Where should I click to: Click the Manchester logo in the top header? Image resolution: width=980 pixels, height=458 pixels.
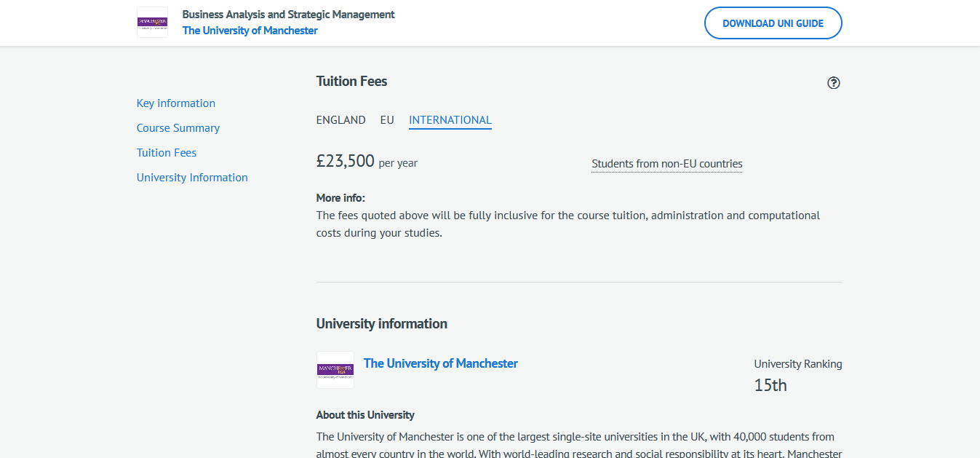coord(152,23)
